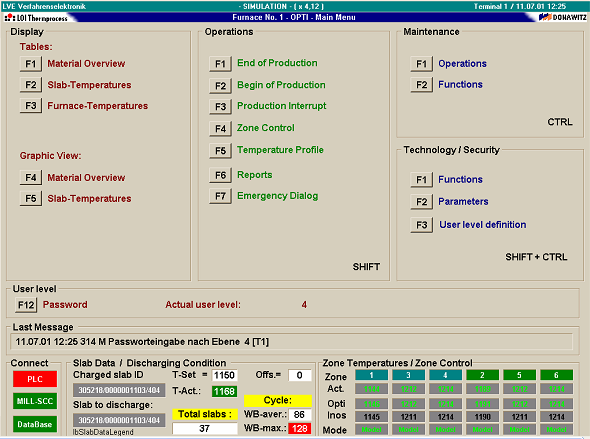Click the Donawitz logo

point(563,17)
